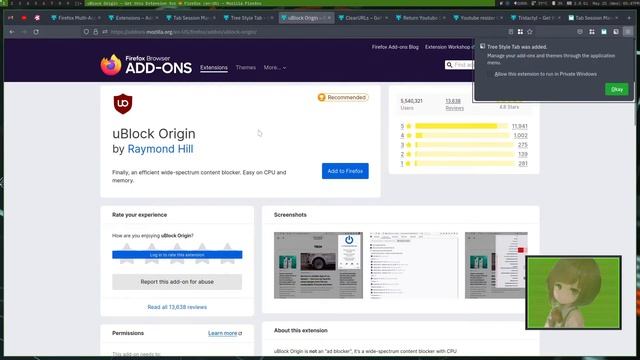Click the forward navigation arrow
The height and width of the screenshot is (360, 640).
coord(24,32)
